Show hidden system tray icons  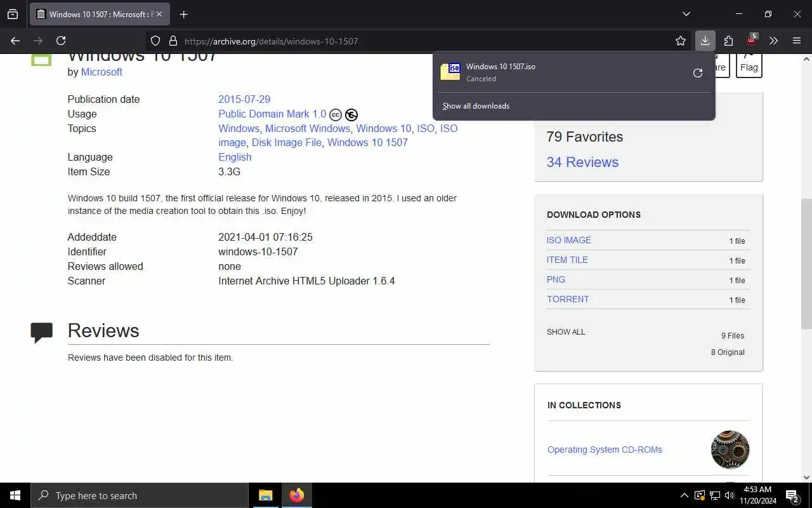pyautogui.click(x=684, y=495)
